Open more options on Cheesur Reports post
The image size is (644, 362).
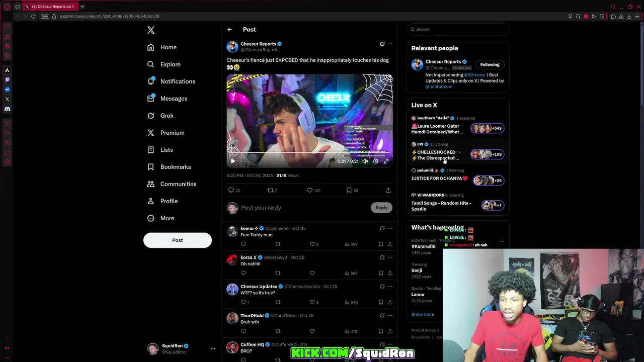390,44
